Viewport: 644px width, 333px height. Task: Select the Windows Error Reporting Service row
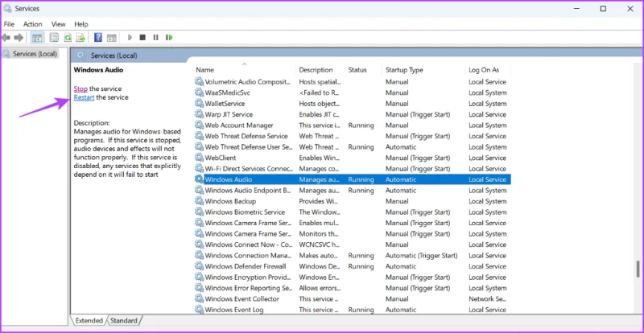(353, 288)
